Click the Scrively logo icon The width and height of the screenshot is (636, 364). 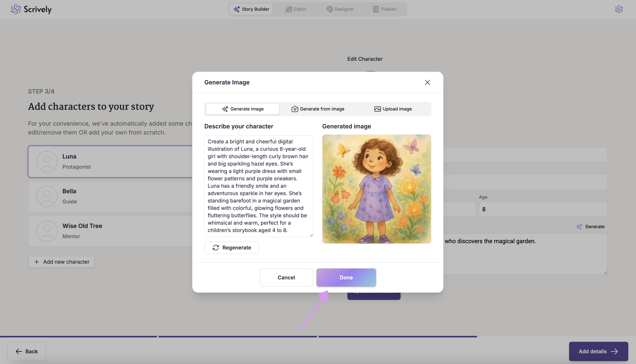tap(16, 9)
